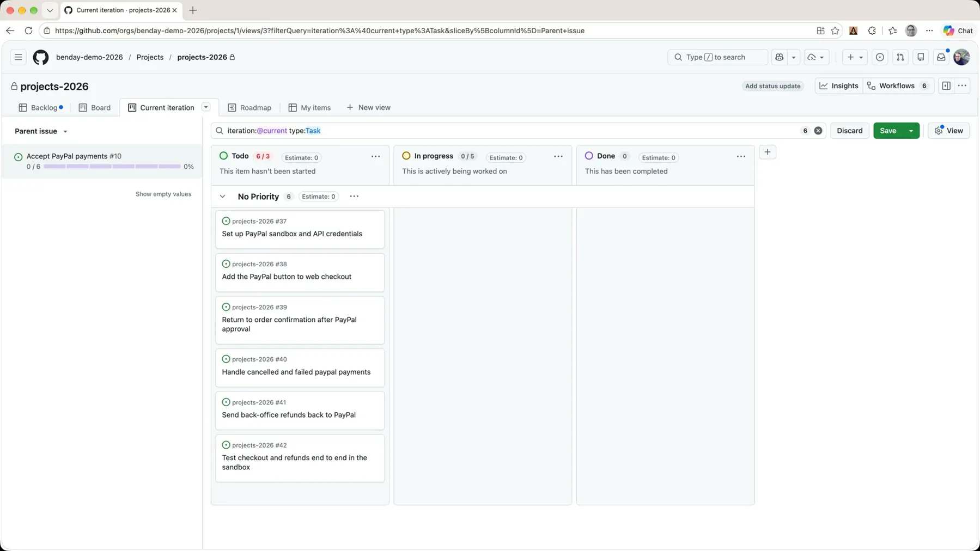Open the Pull requests icon in header
The width and height of the screenshot is (980, 551).
pos(900,57)
